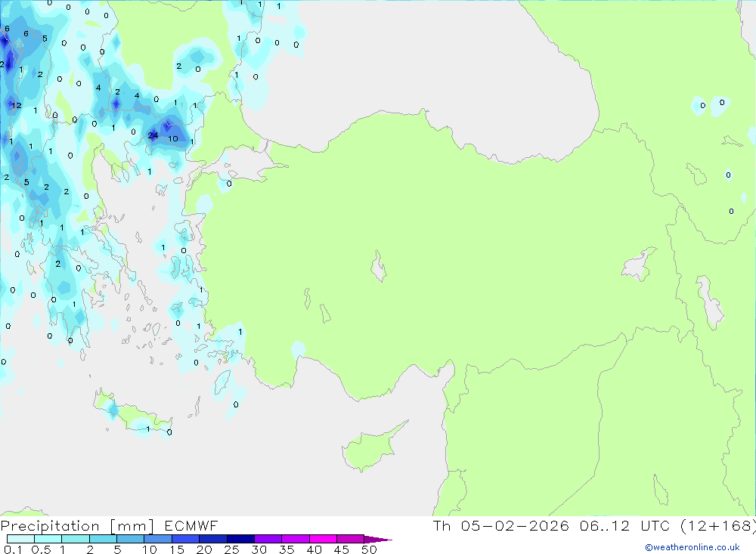Click the legend label "25"
The height and width of the screenshot is (554, 756).
coord(231,549)
